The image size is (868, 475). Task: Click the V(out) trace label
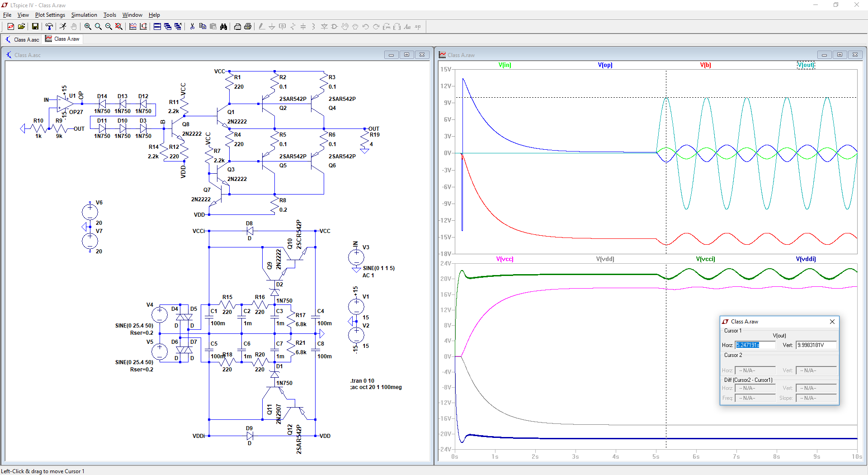click(806, 65)
